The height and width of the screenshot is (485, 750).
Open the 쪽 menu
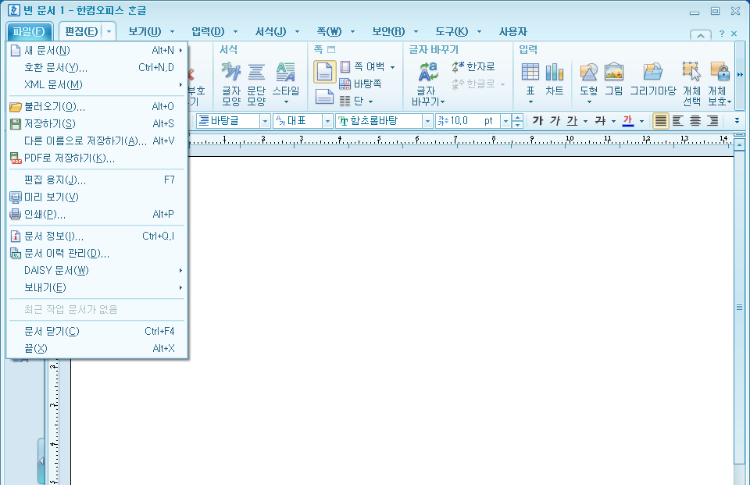click(x=329, y=32)
